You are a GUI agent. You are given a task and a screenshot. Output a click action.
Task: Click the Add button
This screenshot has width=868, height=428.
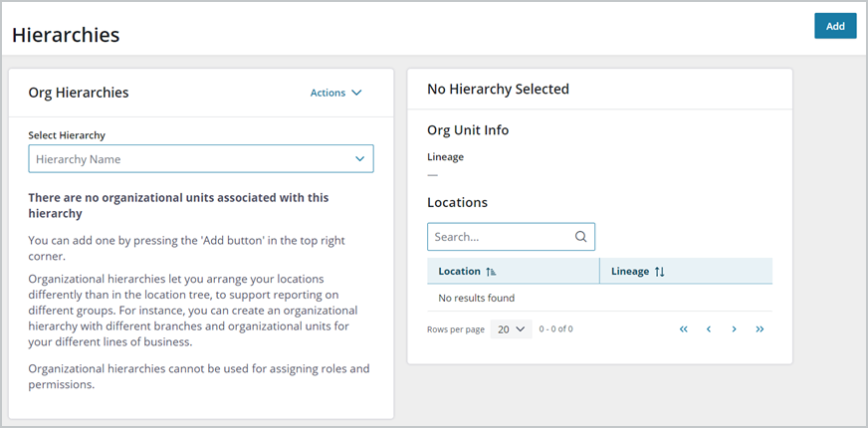835,26
